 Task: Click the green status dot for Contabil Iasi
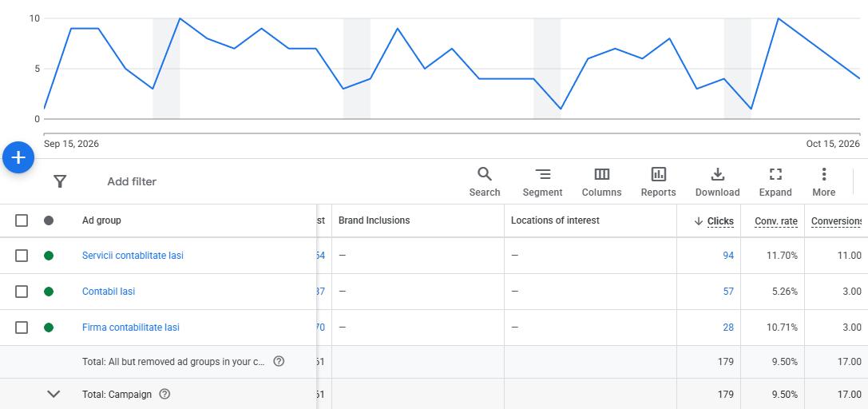[49, 291]
